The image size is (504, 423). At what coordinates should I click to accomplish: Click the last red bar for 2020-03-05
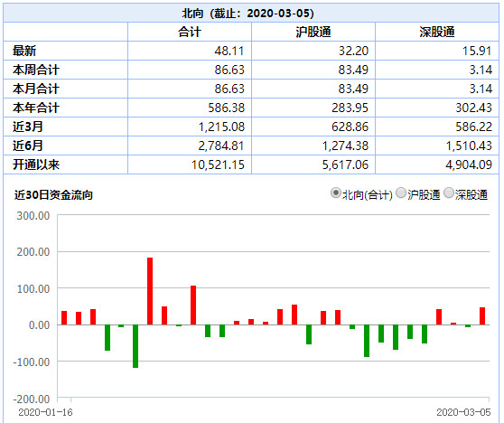tap(482, 315)
